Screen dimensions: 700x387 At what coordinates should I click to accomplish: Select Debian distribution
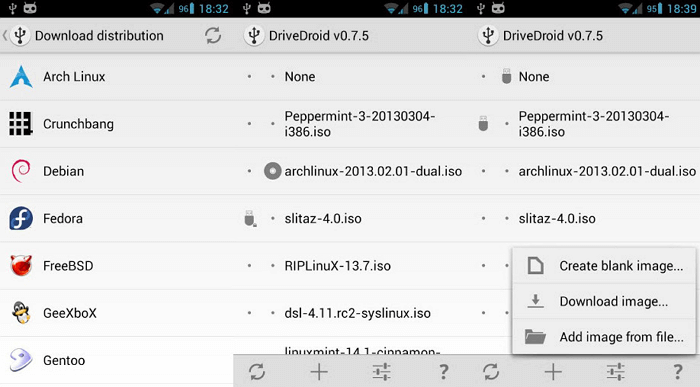pyautogui.click(x=117, y=171)
